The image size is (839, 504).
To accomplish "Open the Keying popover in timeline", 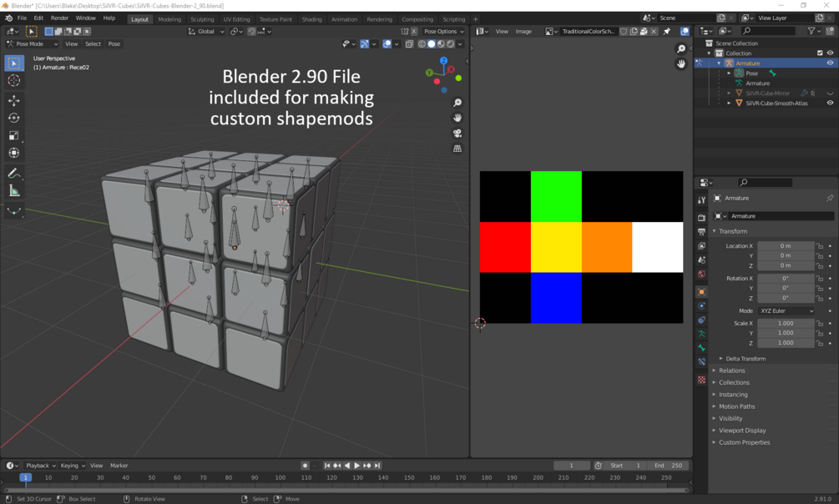I will click(x=73, y=466).
